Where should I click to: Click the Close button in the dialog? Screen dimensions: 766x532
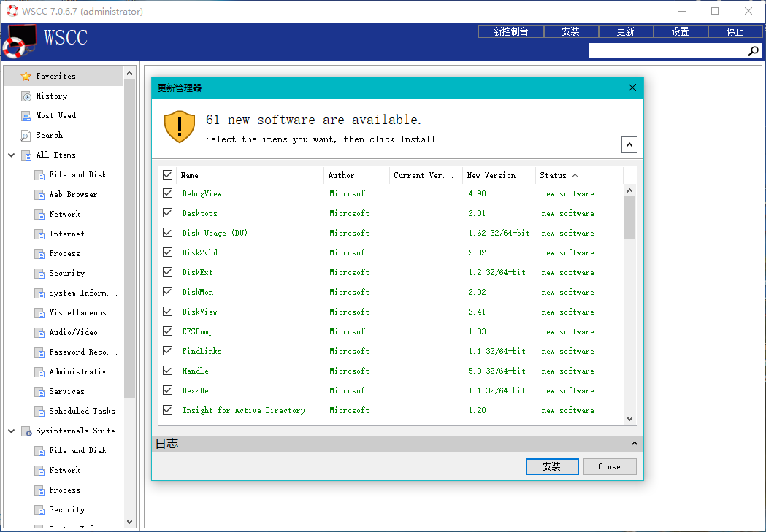click(610, 466)
